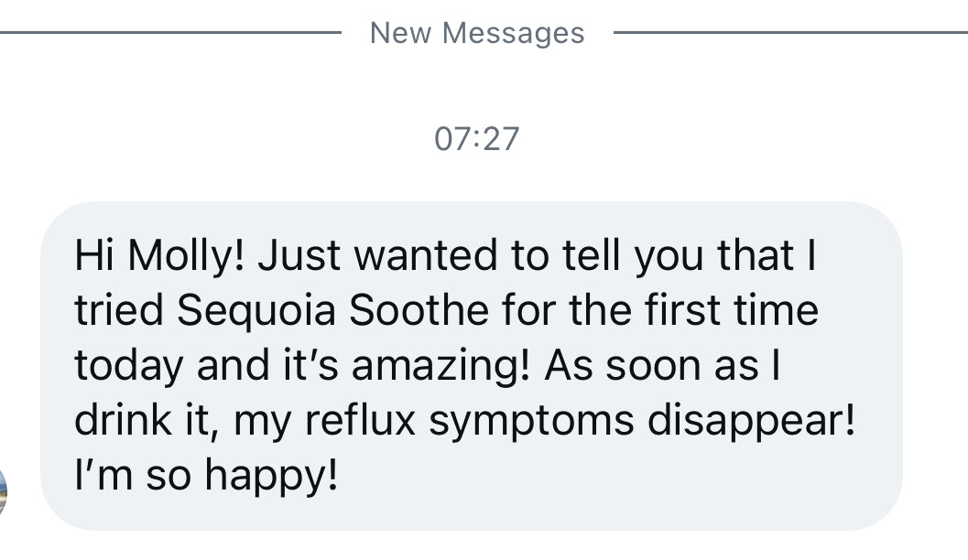The height and width of the screenshot is (560, 968).
Task: Click the "New Messages" divider label
Action: [x=476, y=33]
